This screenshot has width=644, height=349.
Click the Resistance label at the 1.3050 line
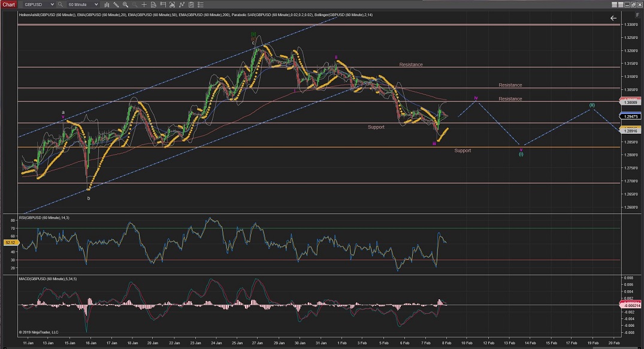510,85
